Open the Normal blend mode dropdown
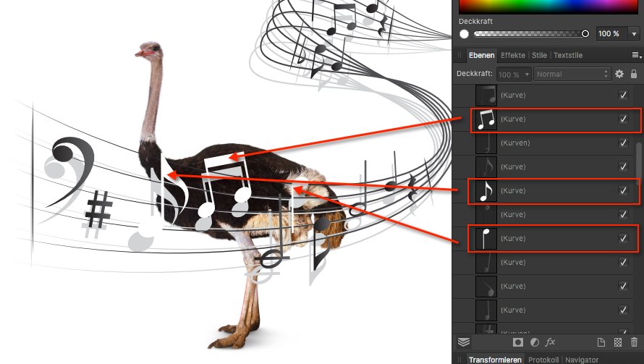Image resolution: width=644 pixels, height=364 pixels. tap(572, 75)
